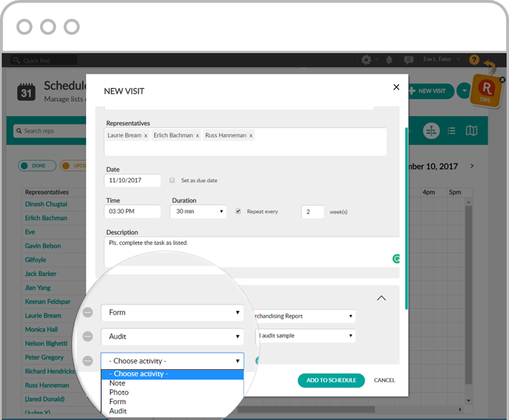Screen dimensions: 509x420
Task: Open Gavin Belson in representatives list
Action: click(x=43, y=246)
